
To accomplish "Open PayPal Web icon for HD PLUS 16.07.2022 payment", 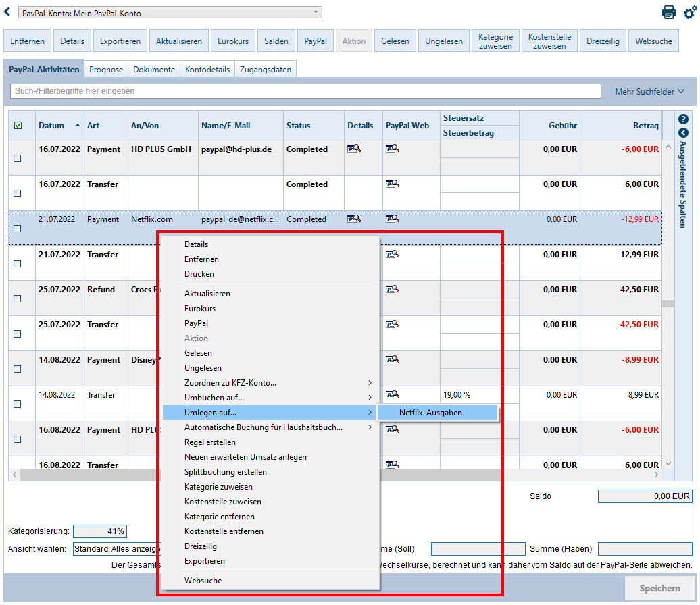I will tap(393, 149).
